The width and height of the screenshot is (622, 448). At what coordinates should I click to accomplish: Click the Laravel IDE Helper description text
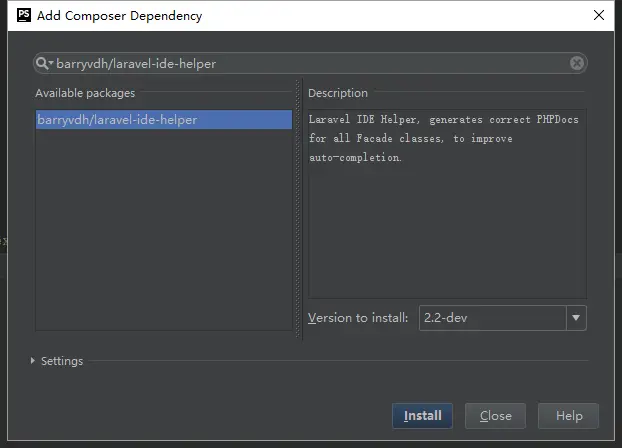coord(443,138)
